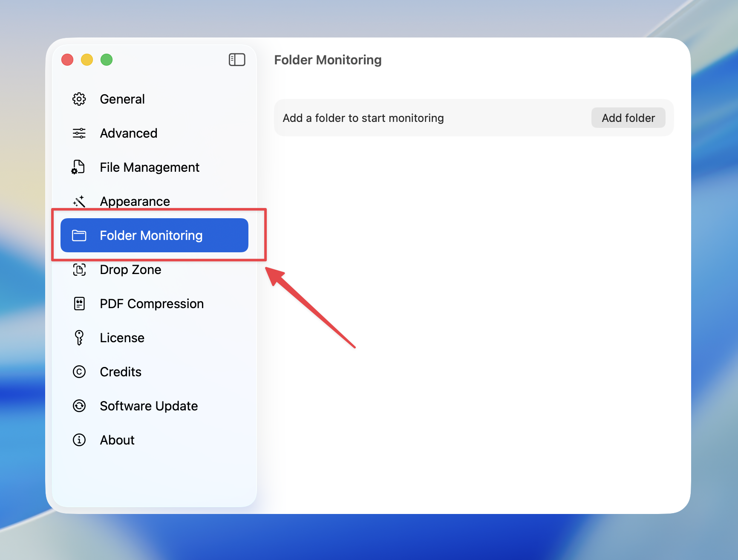Switch to the Advanced section
Viewport: 738px width, 560px height.
coord(128,133)
